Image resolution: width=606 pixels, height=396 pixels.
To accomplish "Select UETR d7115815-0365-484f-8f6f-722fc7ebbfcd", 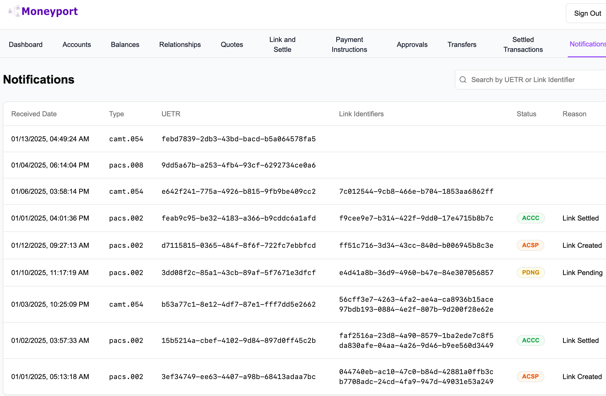I will pyautogui.click(x=238, y=245).
